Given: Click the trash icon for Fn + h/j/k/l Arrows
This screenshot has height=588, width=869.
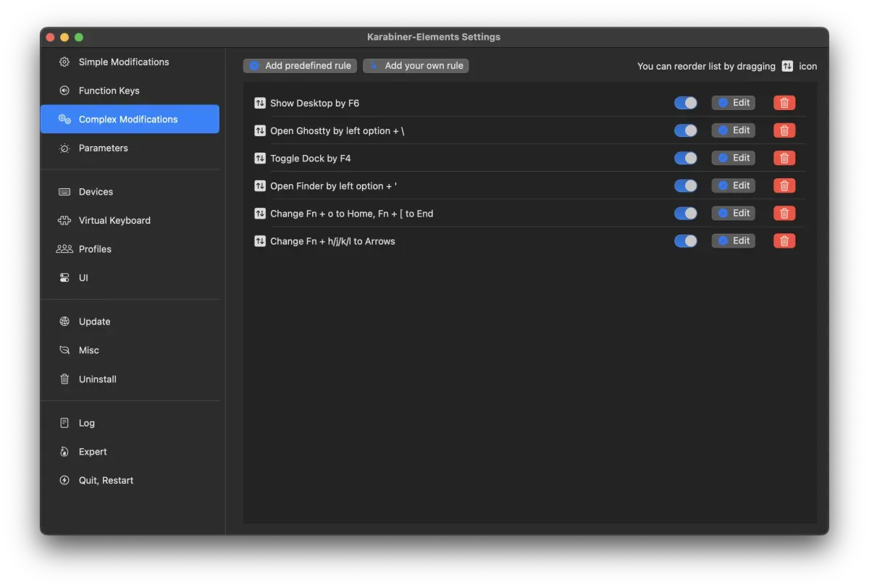Looking at the screenshot, I should (784, 241).
